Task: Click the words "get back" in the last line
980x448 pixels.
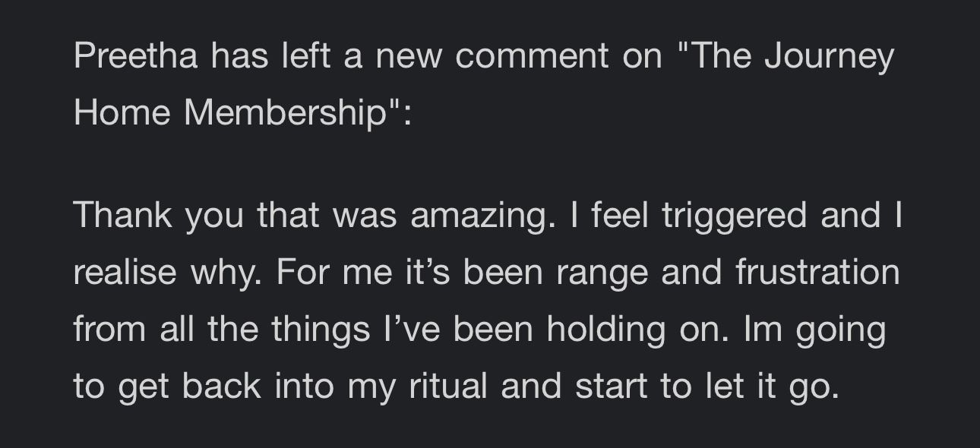Action: click(189, 386)
